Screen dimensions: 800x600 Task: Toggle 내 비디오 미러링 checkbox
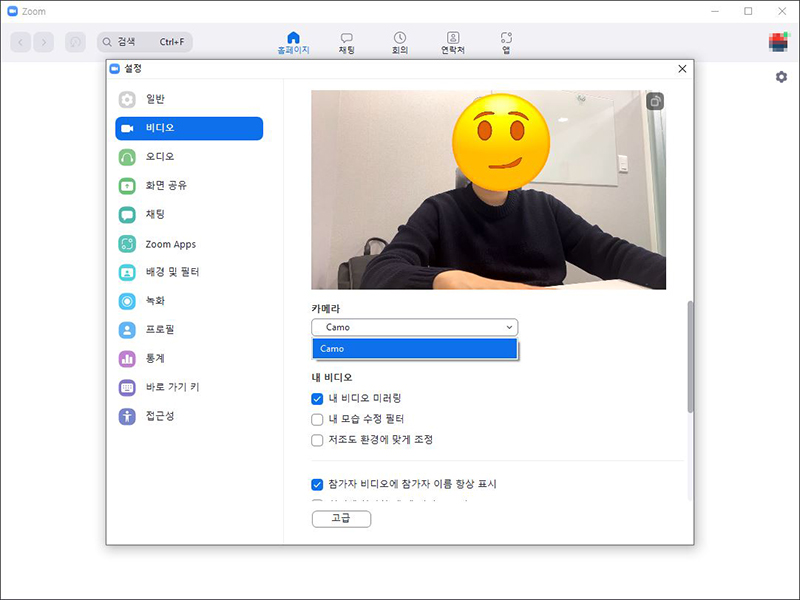pyautogui.click(x=317, y=399)
